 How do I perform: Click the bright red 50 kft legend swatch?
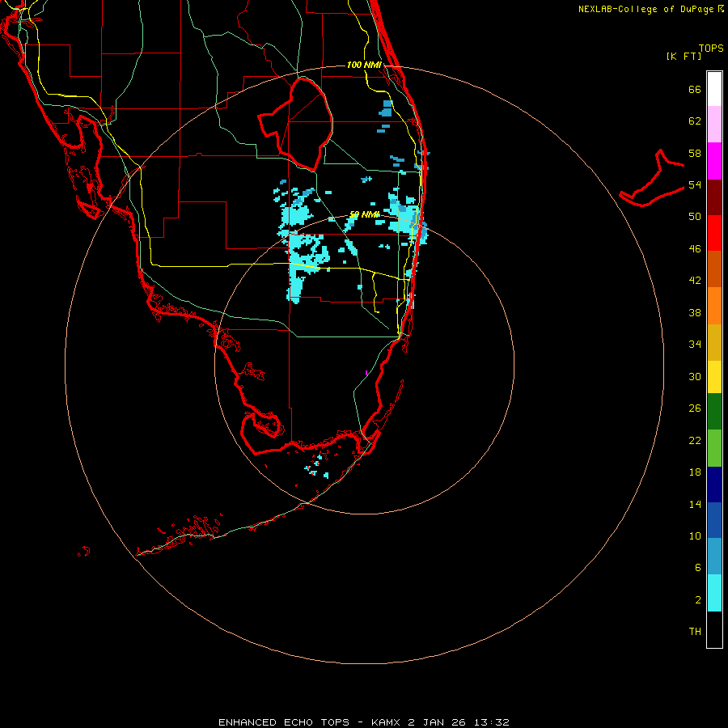(x=714, y=233)
